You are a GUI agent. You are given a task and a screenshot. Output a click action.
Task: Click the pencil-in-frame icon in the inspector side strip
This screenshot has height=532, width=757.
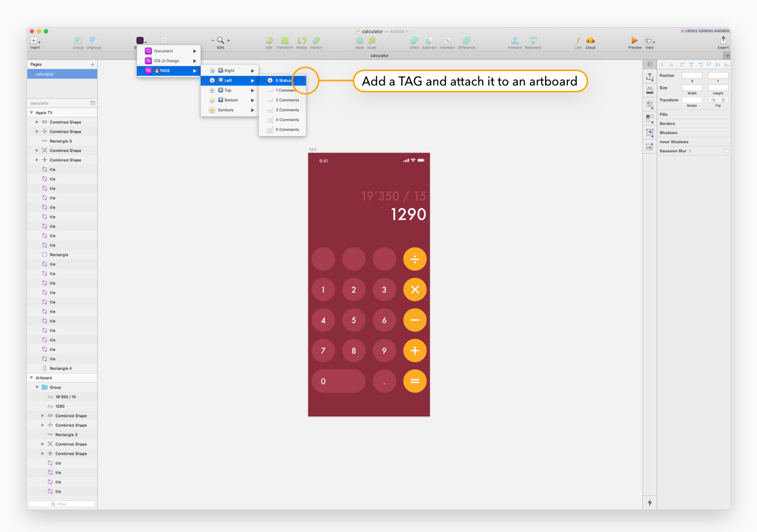pos(650,132)
